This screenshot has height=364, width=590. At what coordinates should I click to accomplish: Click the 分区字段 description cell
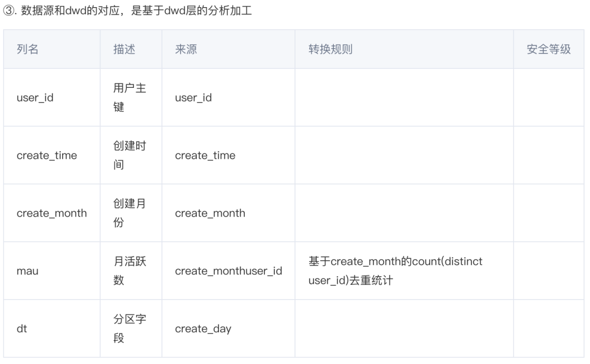(x=129, y=329)
